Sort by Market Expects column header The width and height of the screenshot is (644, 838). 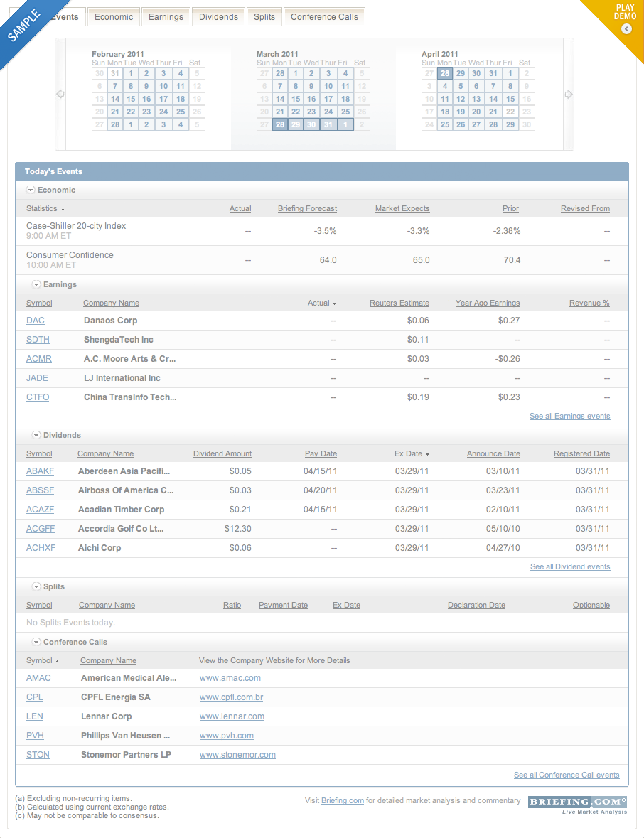click(x=402, y=208)
